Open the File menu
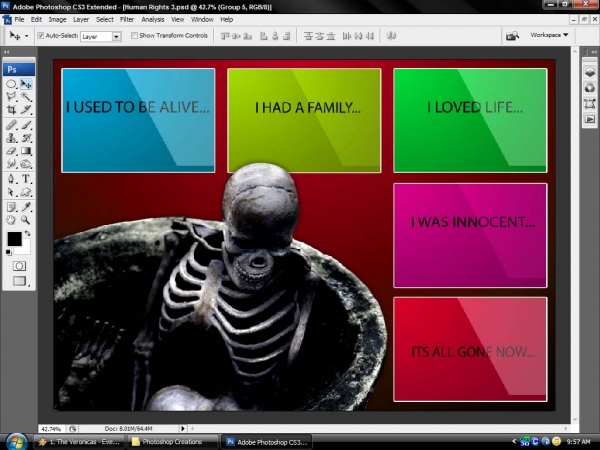600x450 pixels. pos(19,20)
